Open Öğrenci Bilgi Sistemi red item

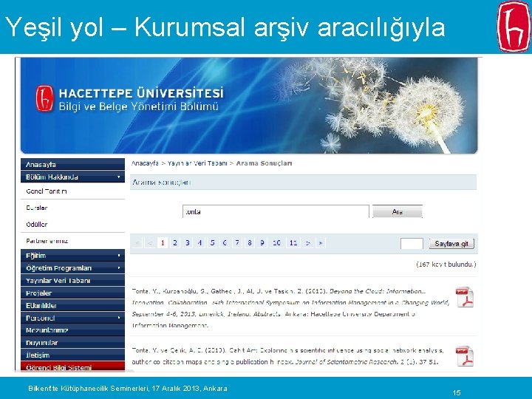pos(72,367)
